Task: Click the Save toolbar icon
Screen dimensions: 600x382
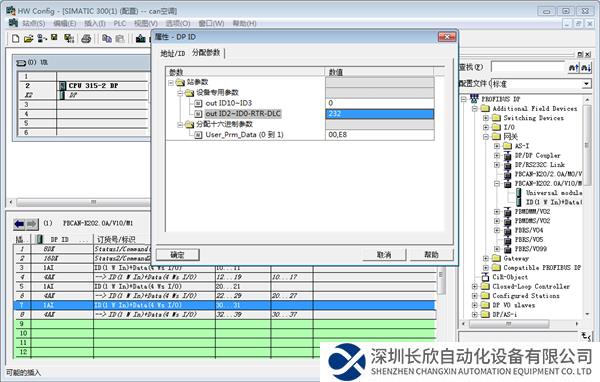Action: pos(54,38)
